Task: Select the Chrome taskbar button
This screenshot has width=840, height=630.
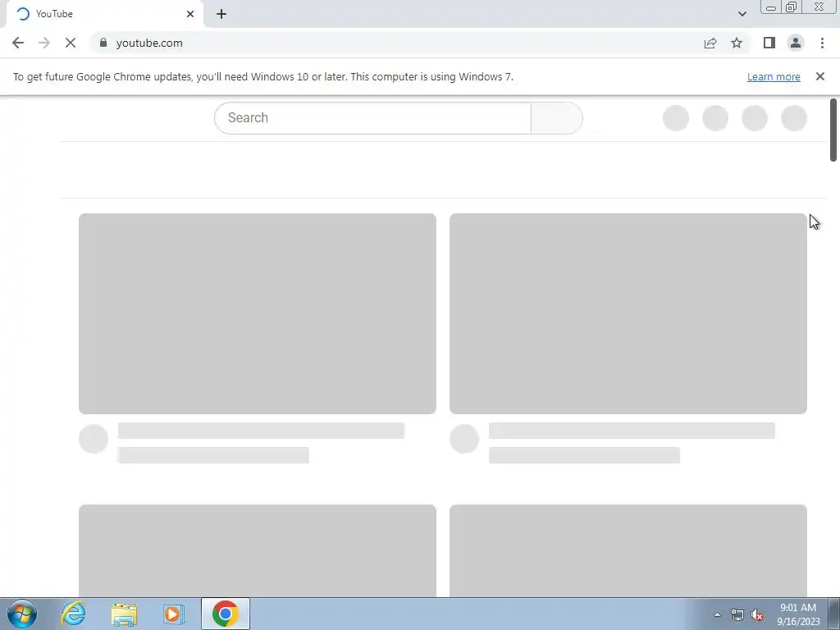Action: (226, 614)
